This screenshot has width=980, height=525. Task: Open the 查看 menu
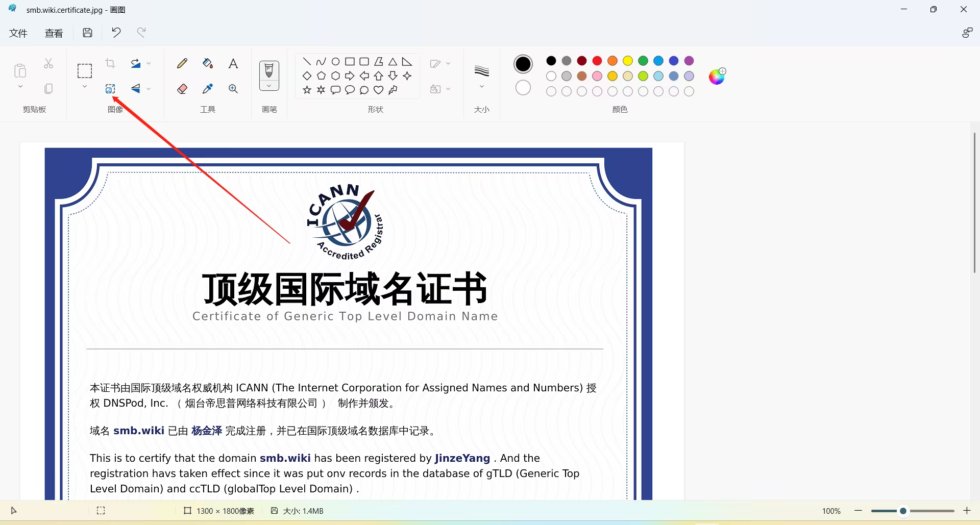[54, 33]
